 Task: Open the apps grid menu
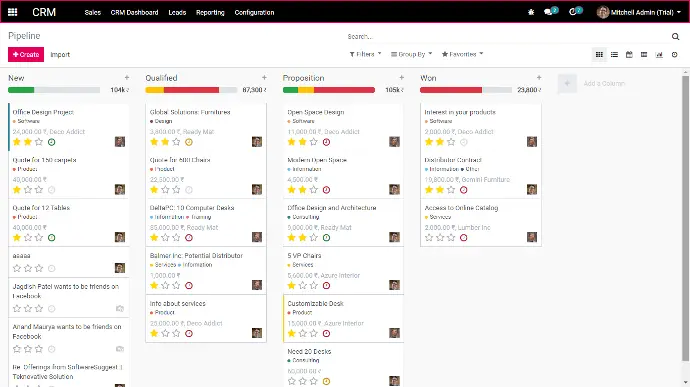pos(12,12)
